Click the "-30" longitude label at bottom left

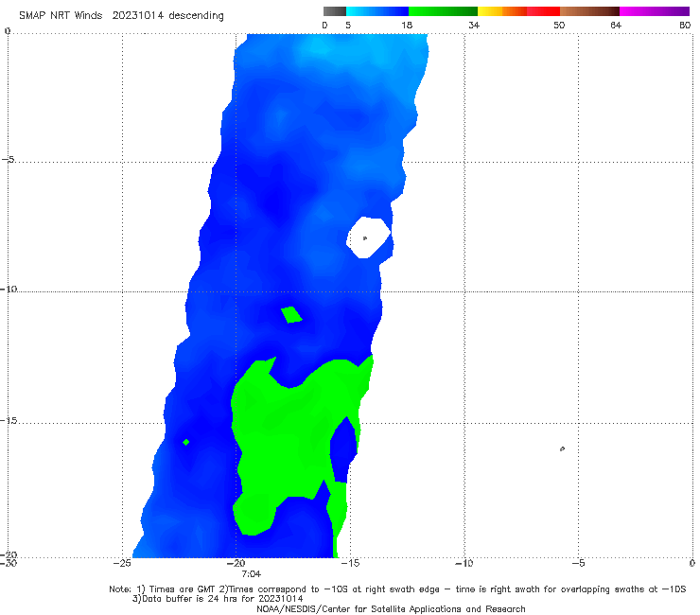[x=9, y=563]
